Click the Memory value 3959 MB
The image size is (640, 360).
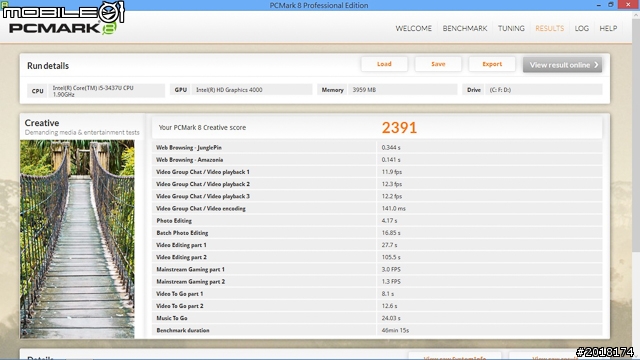364,90
